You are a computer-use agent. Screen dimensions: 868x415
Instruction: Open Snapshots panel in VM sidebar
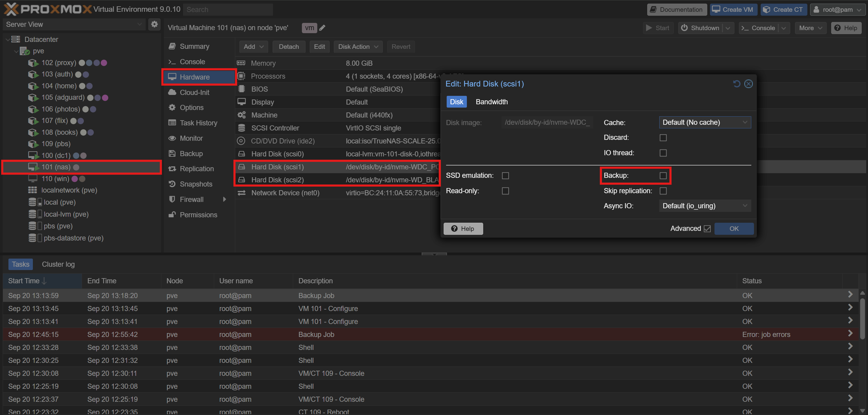pos(195,184)
